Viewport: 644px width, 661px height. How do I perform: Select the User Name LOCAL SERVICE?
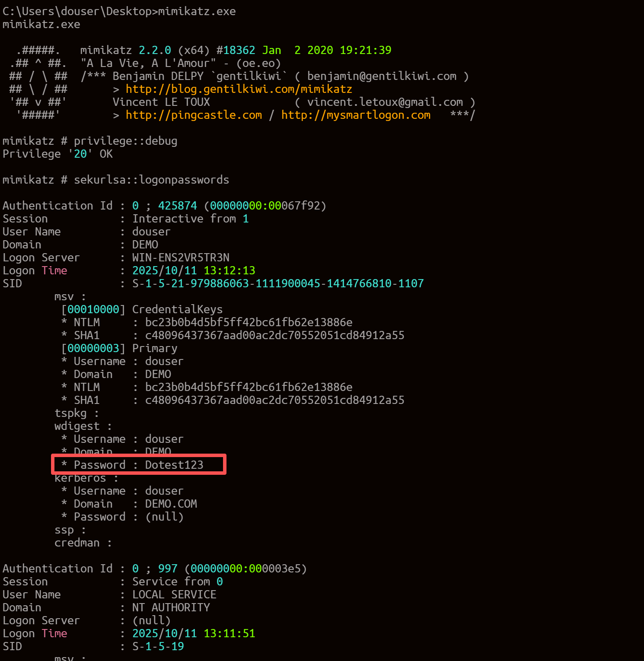[174, 595]
